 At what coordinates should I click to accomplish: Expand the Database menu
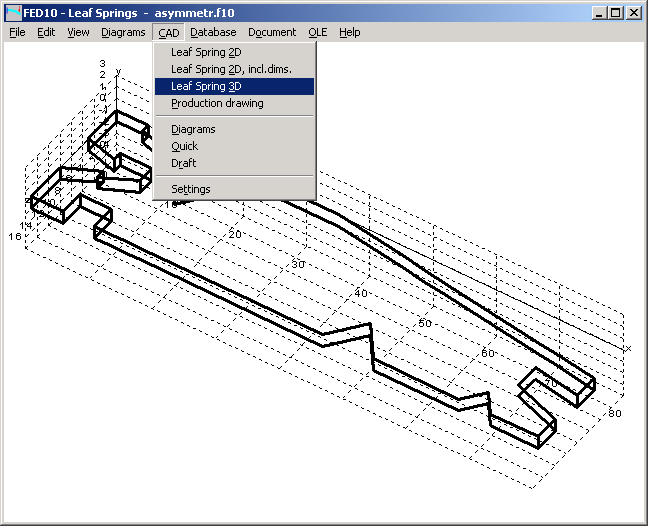tap(213, 32)
